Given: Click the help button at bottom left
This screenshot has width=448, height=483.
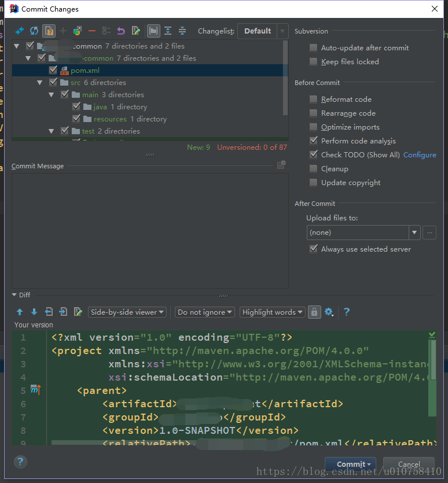Looking at the screenshot, I should pyautogui.click(x=20, y=462).
